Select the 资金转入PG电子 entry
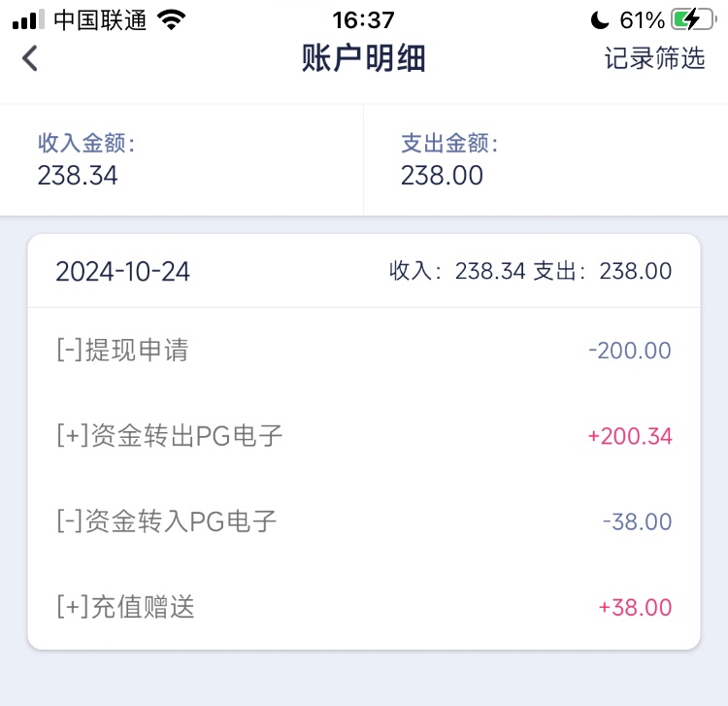 tap(167, 521)
